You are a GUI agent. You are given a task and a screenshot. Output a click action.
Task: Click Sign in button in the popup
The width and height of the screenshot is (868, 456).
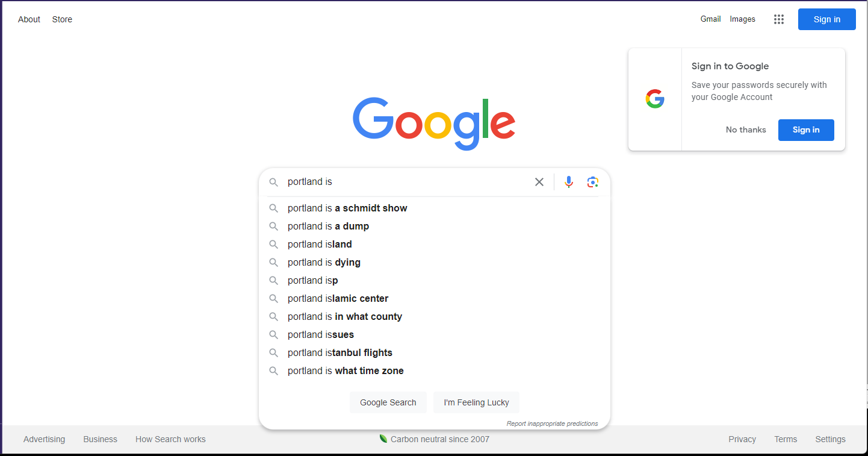[x=806, y=130]
